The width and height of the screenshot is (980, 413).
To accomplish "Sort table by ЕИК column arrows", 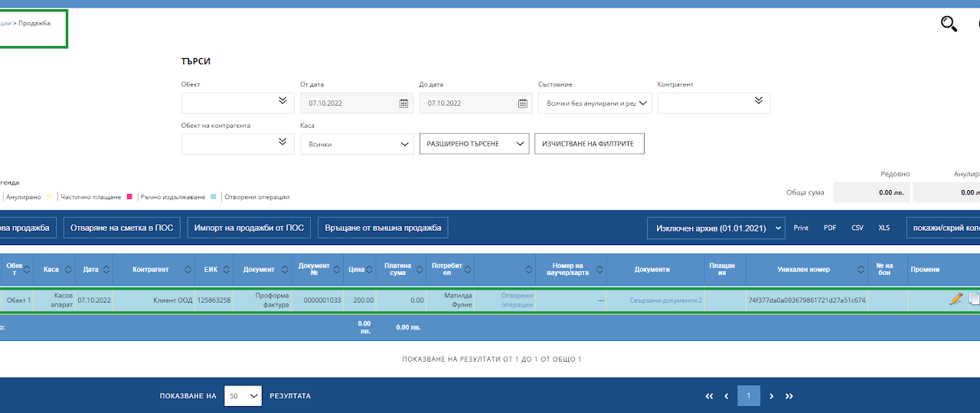I will 227,270.
